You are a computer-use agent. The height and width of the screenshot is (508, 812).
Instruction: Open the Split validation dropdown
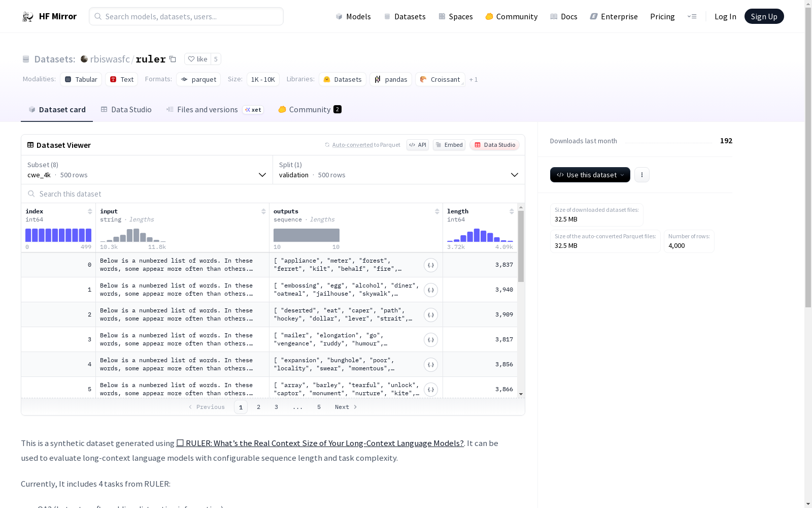tap(399, 170)
